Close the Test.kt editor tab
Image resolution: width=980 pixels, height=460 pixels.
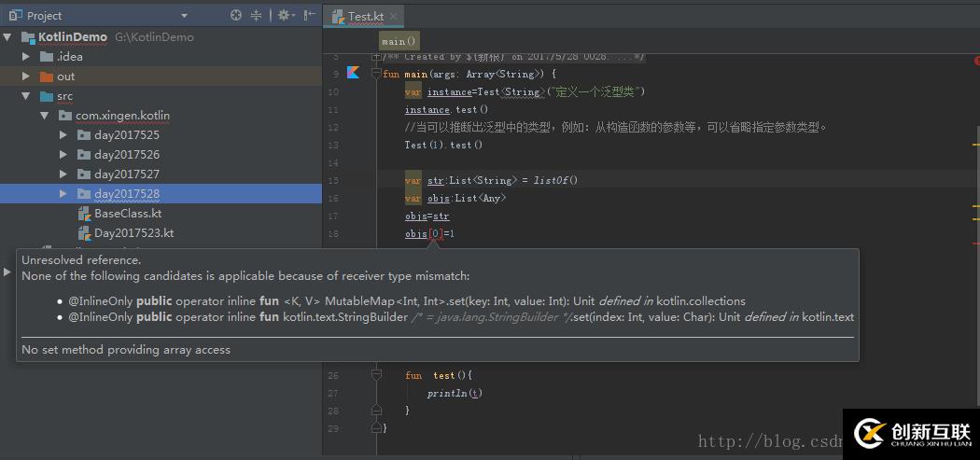click(x=395, y=17)
